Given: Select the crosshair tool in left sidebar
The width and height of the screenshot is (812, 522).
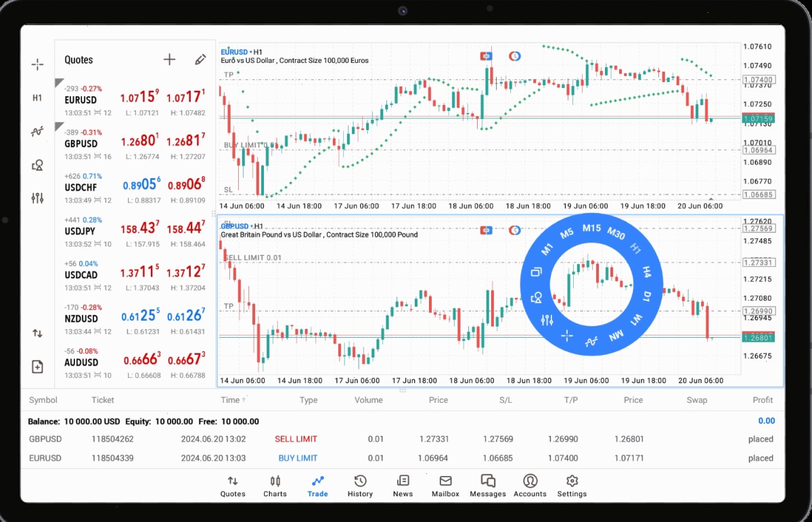Looking at the screenshot, I should point(37,64).
